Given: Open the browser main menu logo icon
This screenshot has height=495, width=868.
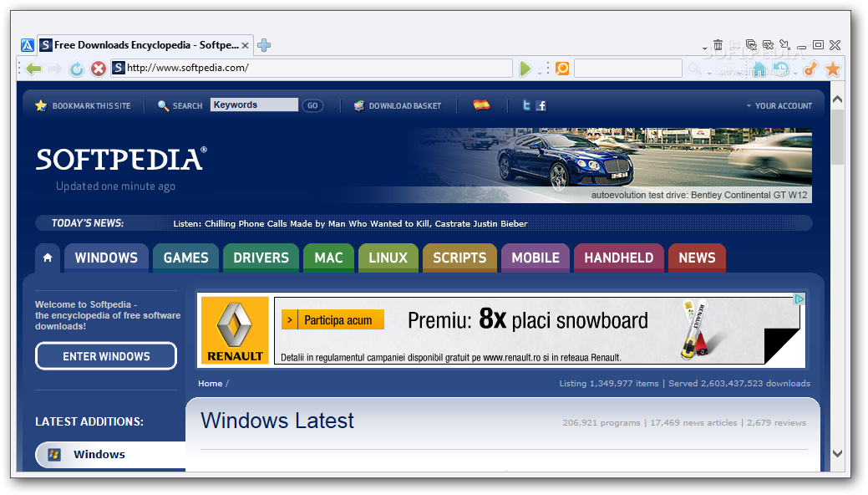Looking at the screenshot, I should (28, 45).
